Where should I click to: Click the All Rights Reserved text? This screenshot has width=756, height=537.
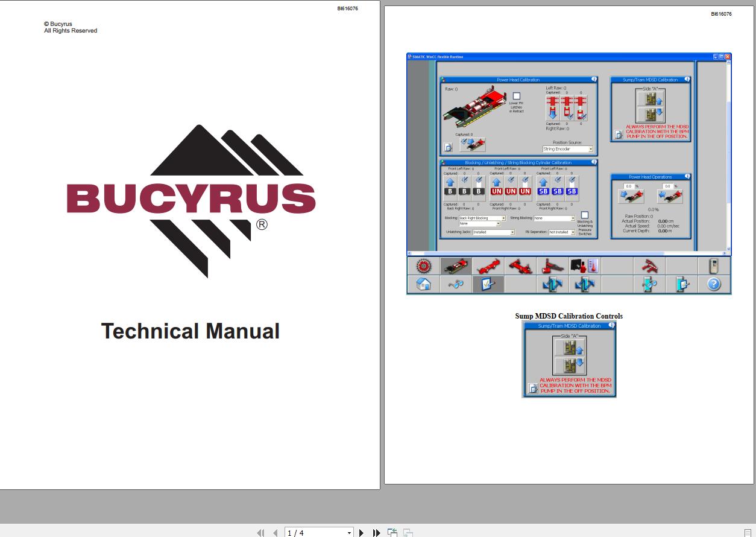(x=71, y=31)
